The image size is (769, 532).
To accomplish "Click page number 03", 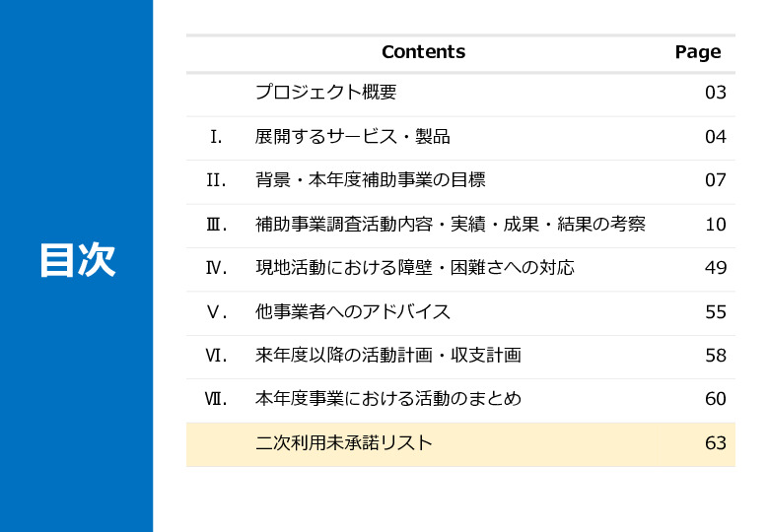I will pyautogui.click(x=716, y=93).
